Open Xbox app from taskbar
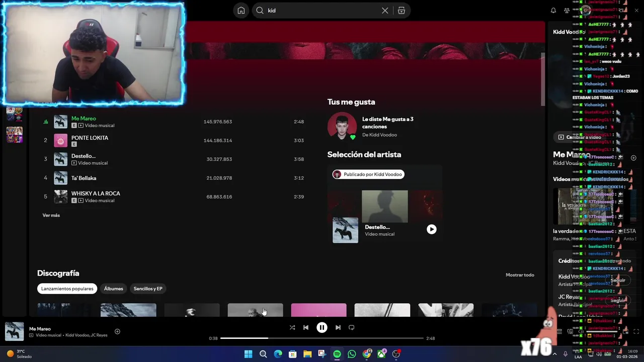 pos(382,354)
